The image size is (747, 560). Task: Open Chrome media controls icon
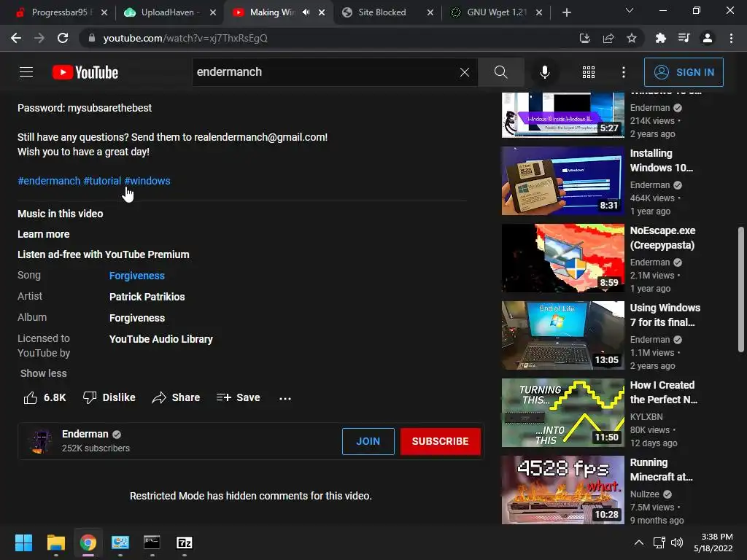(x=684, y=38)
